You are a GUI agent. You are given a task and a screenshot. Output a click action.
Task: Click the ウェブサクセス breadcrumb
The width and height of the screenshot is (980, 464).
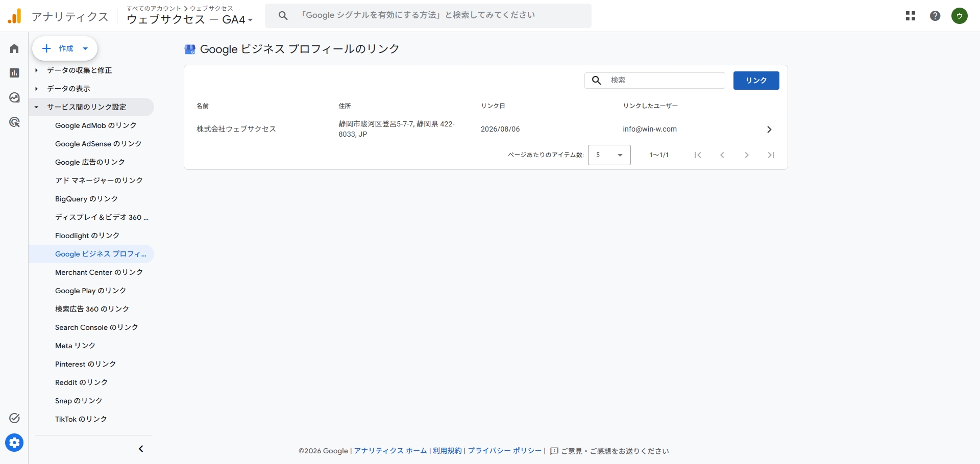pyautogui.click(x=212, y=8)
